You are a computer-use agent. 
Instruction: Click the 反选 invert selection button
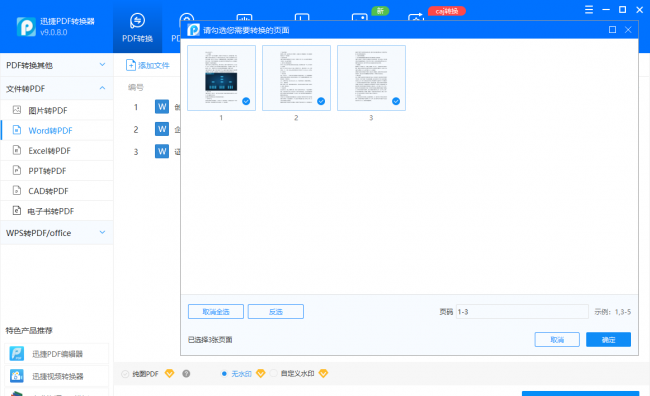click(276, 311)
